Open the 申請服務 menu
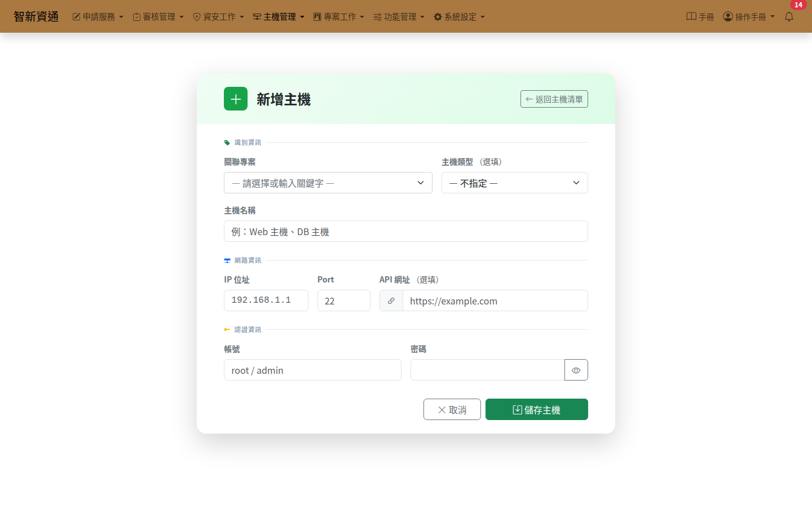This screenshot has height=508, width=812. [98, 17]
